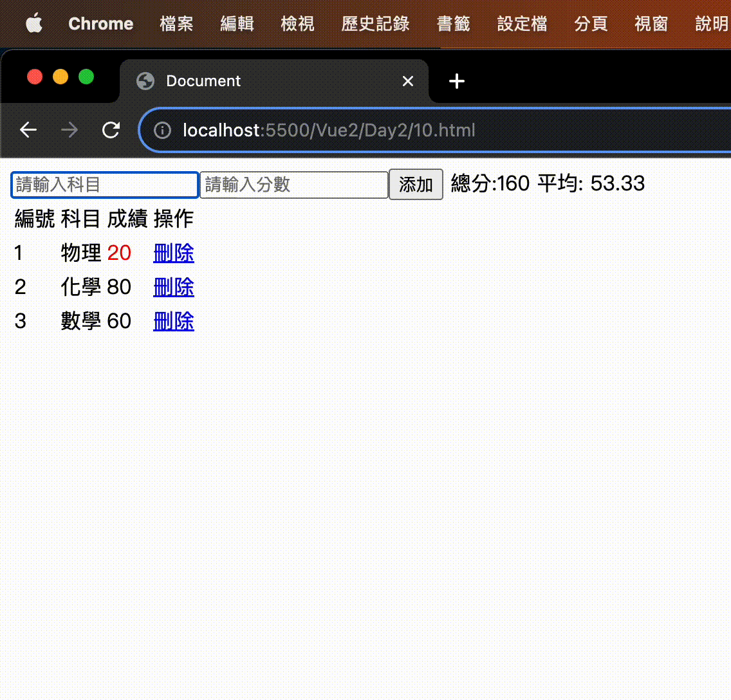Click the globe favicon on the Document tab
The height and width of the screenshot is (700, 731).
click(144, 81)
